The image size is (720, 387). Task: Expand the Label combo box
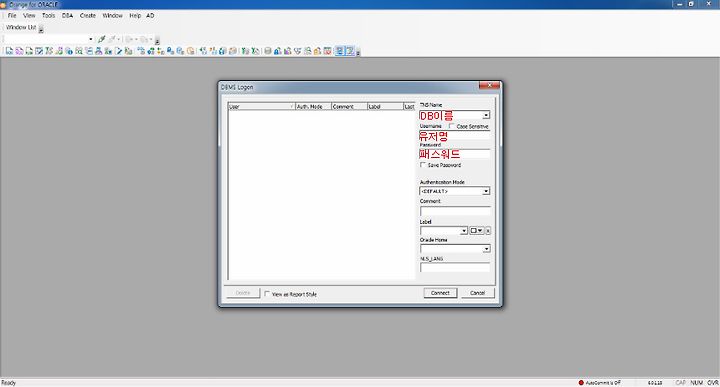pyautogui.click(x=464, y=230)
